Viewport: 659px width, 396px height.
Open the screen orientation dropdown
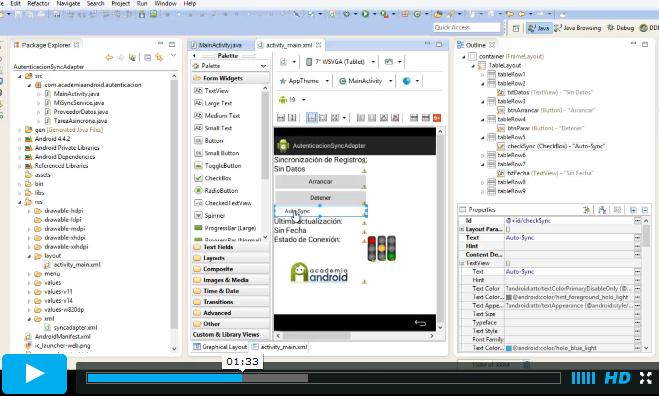point(393,62)
